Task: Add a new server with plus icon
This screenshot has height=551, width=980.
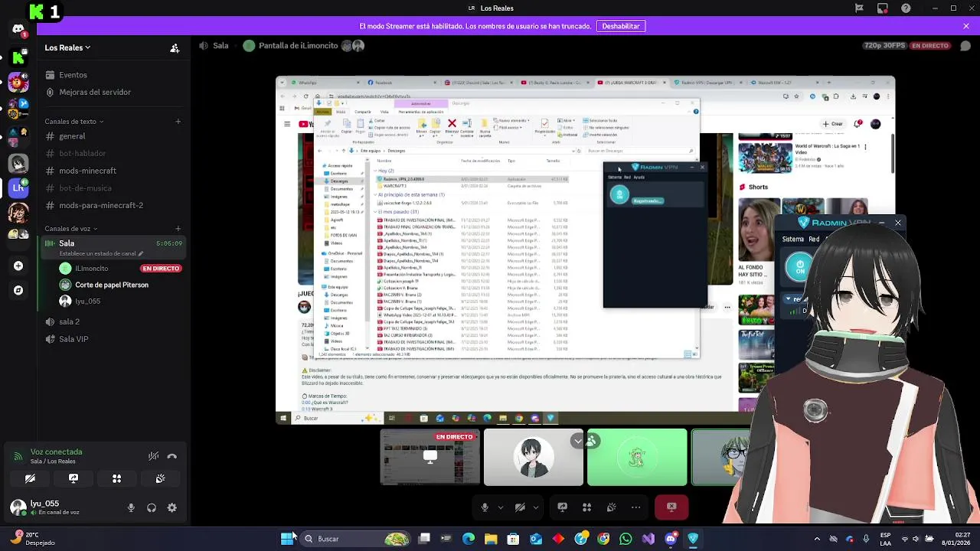Action: tap(18, 266)
